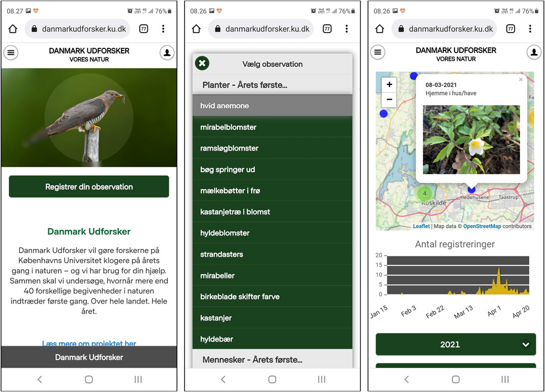The width and height of the screenshot is (545, 392).
Task: Tap Android home button in left phone
Action: coord(89,379)
